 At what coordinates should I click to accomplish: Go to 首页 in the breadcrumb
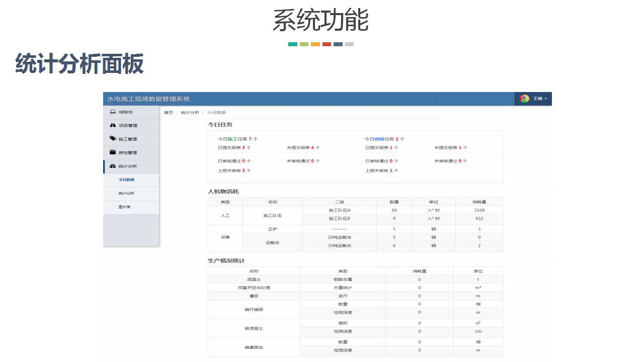tap(169, 113)
